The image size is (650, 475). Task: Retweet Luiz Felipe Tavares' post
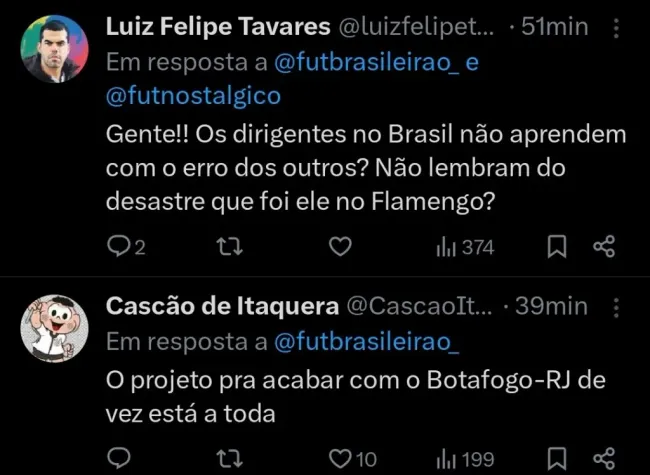coord(228,247)
